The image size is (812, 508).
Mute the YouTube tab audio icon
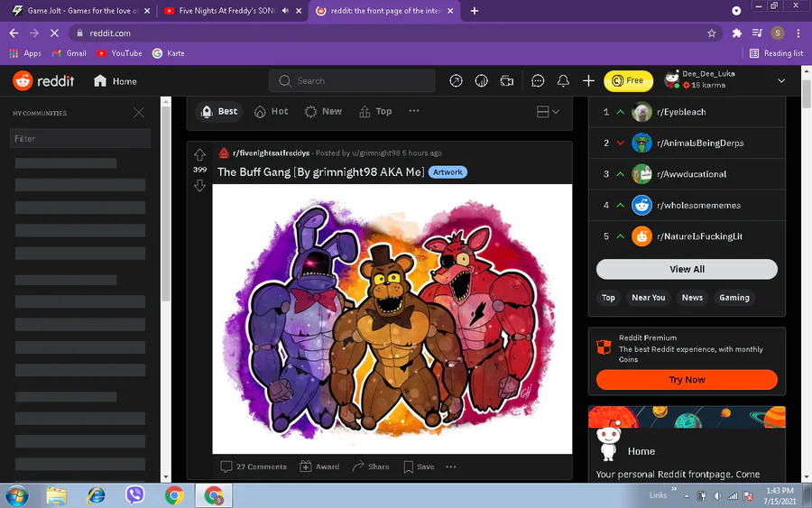click(285, 10)
